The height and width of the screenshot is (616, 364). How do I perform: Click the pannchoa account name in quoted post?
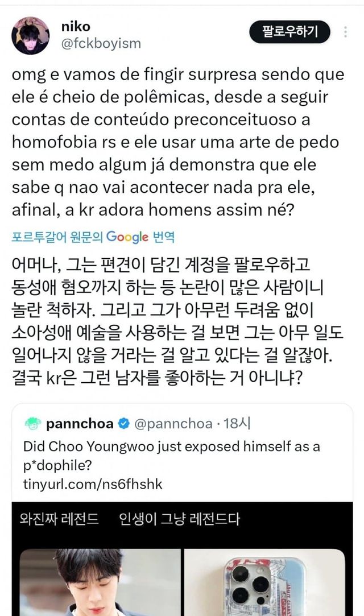click(80, 424)
